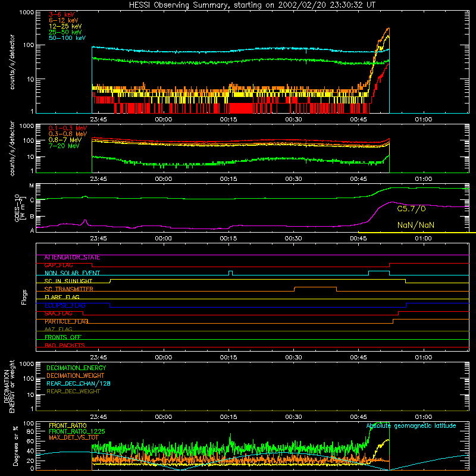Click the 00:00 tick label under the MeV panel

tap(163, 179)
